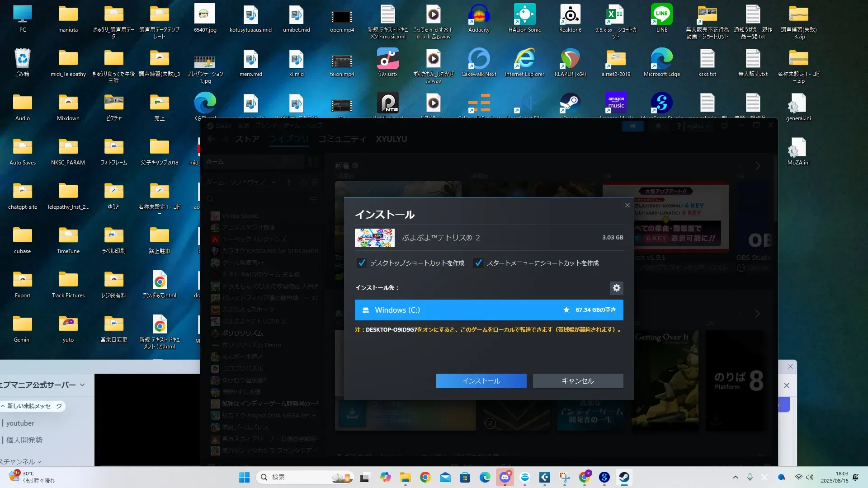The width and height of the screenshot is (868, 488).
Task: Click the blue インストール button
Action: (481, 381)
